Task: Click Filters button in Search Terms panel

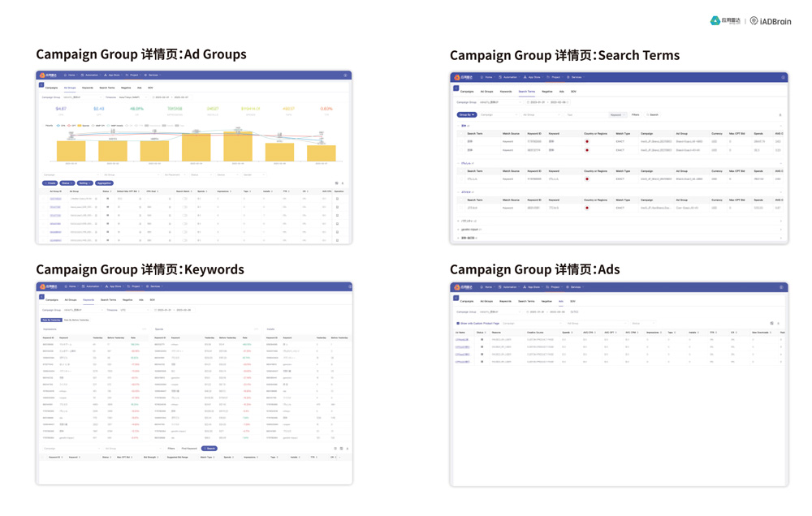Action: (635, 115)
